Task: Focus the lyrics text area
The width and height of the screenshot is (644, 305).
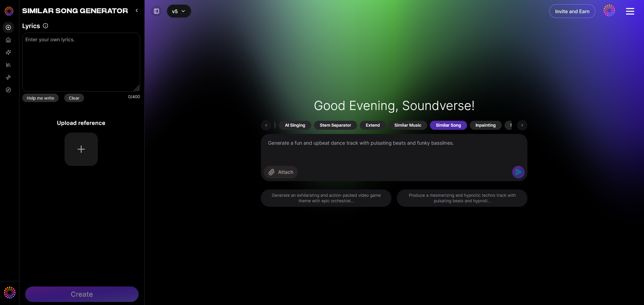Action: (81, 62)
